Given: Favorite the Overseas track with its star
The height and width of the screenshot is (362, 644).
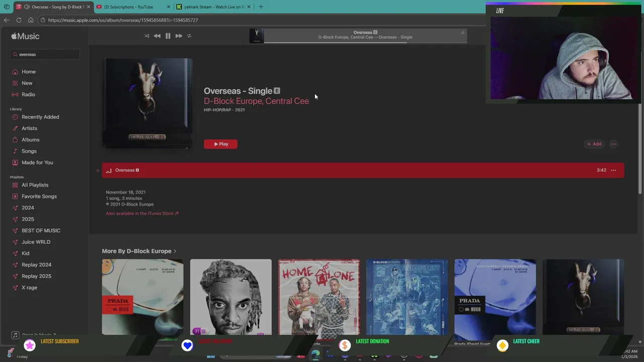Looking at the screenshot, I should pos(98,170).
